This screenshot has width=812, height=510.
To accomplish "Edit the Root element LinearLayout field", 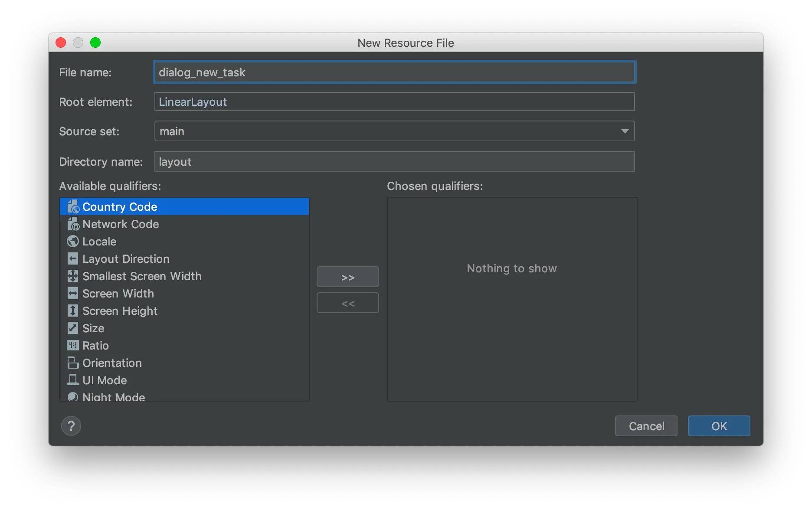I will click(x=395, y=102).
